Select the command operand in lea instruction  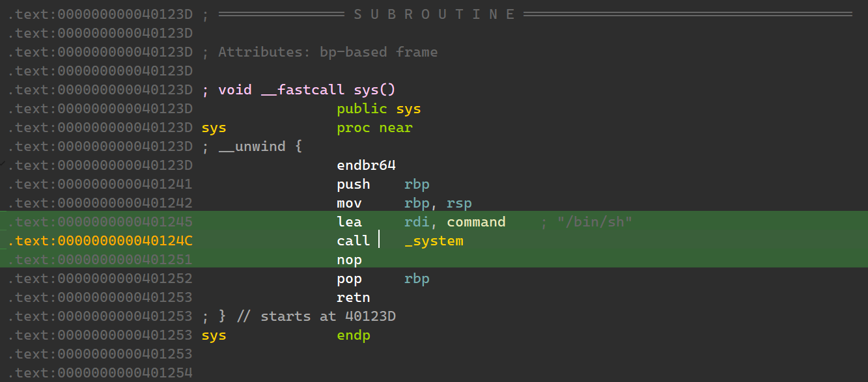[476, 223]
